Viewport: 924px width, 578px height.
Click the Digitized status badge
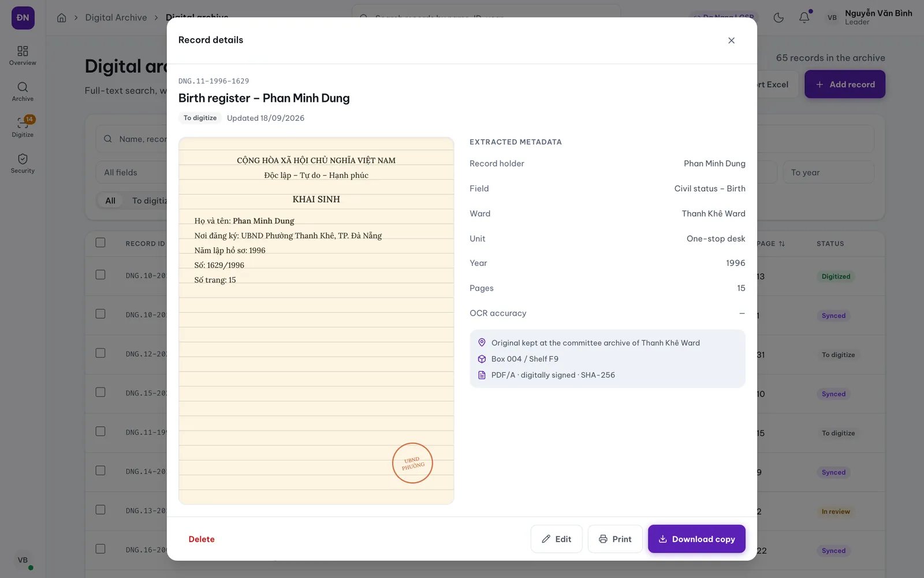pyautogui.click(x=836, y=276)
